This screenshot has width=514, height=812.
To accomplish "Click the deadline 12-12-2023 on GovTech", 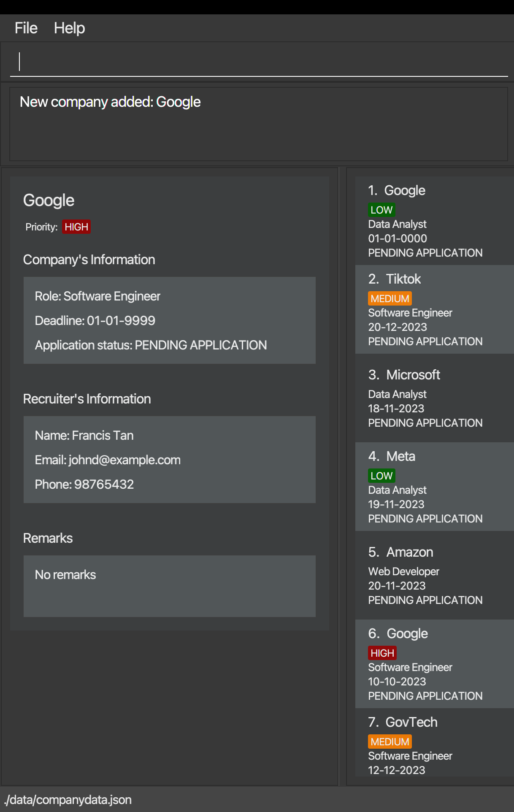I will click(x=397, y=770).
